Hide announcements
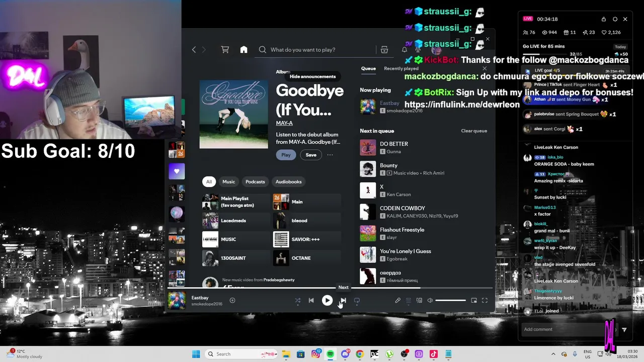The height and width of the screenshot is (362, 644). click(x=312, y=76)
